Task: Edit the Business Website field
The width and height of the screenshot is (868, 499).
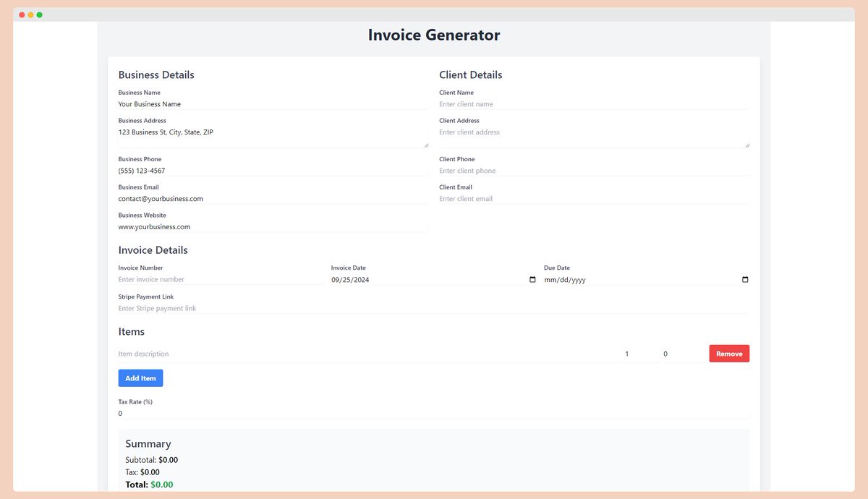Action: pyautogui.click(x=273, y=227)
